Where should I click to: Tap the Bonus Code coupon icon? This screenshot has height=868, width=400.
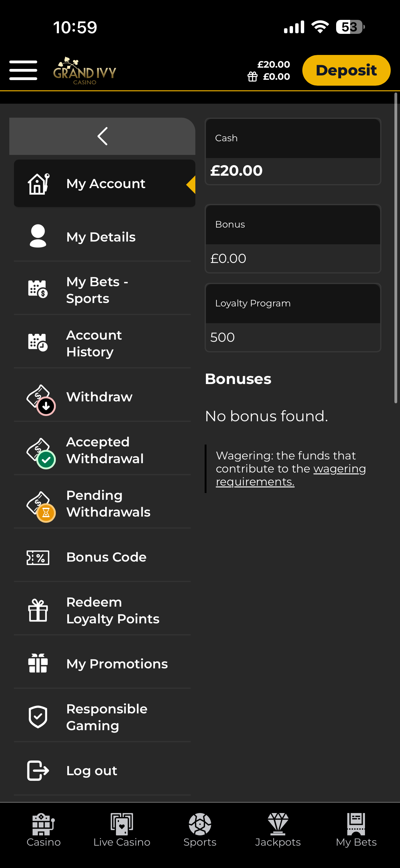[38, 557]
